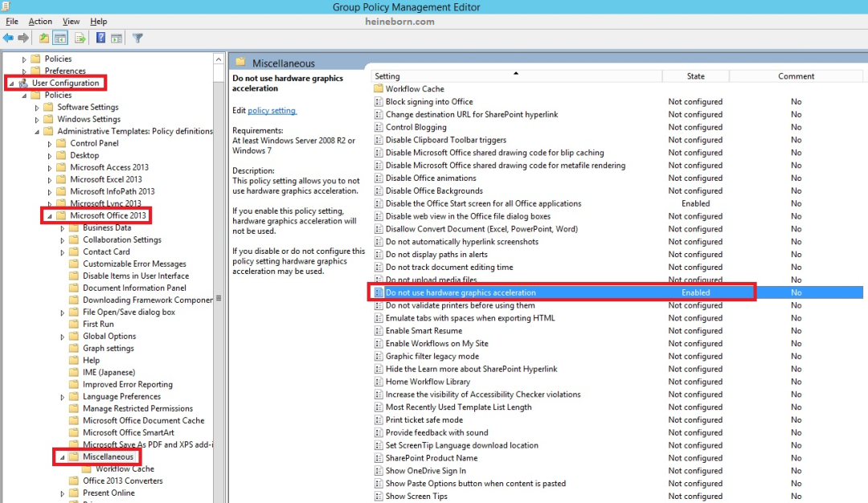Click the funnel Filter icon in toolbar
The width and height of the screenshot is (868, 503).
138,39
